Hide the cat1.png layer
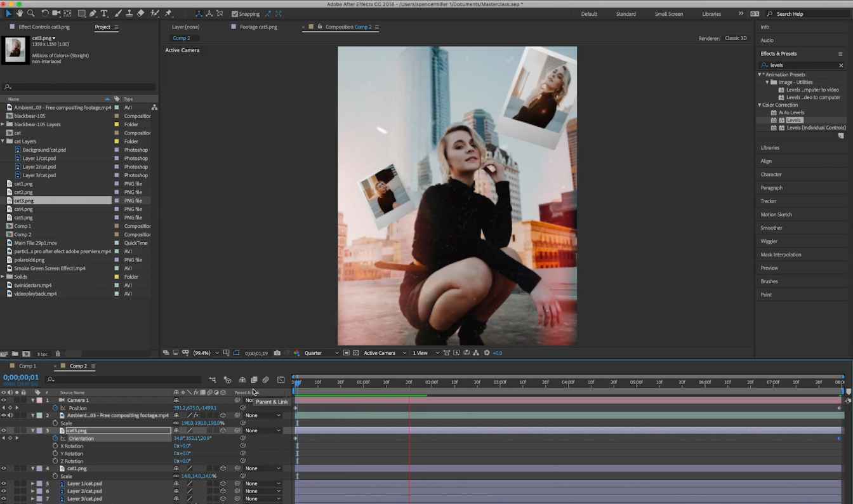 tap(4, 468)
